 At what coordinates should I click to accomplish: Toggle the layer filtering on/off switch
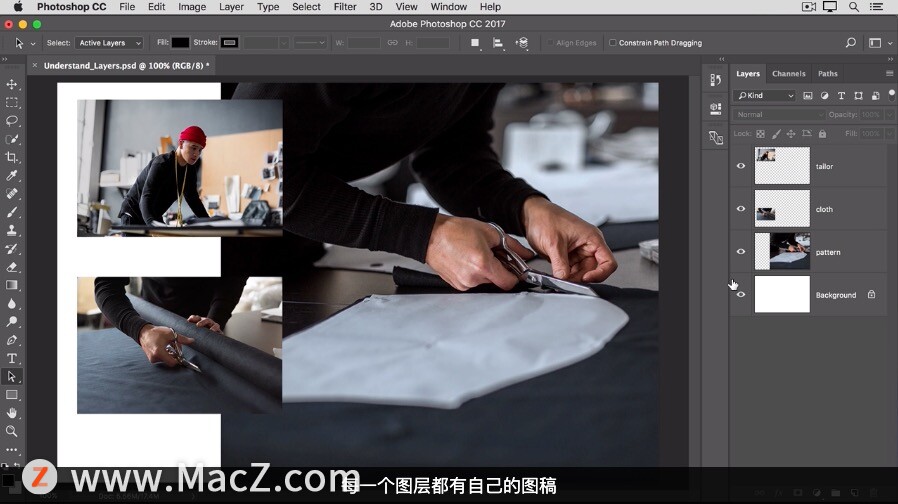(x=892, y=94)
